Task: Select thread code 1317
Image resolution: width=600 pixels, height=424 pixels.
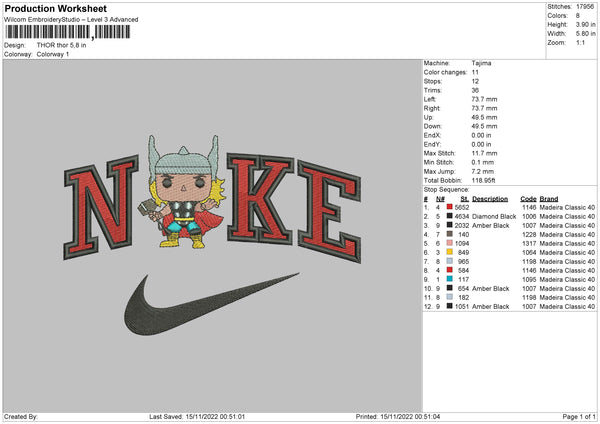Action: [x=529, y=243]
